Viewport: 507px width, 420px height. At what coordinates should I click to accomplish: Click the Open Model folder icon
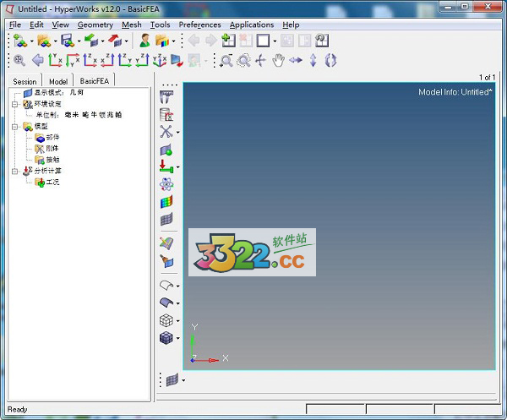coord(44,41)
